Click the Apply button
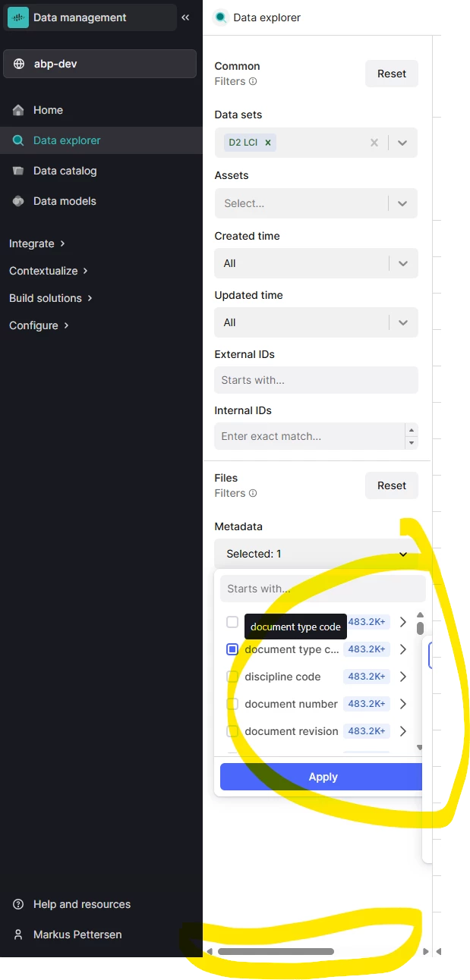The width and height of the screenshot is (470, 980). (x=323, y=777)
